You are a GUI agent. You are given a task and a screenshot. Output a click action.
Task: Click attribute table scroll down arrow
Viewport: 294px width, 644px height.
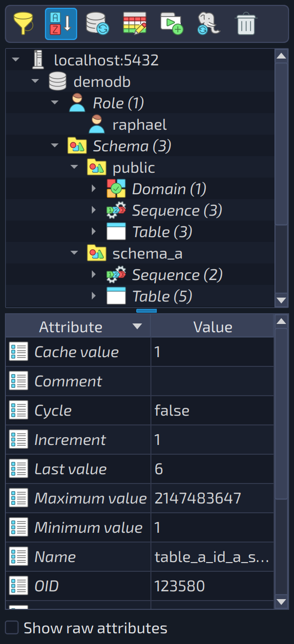click(x=281, y=602)
